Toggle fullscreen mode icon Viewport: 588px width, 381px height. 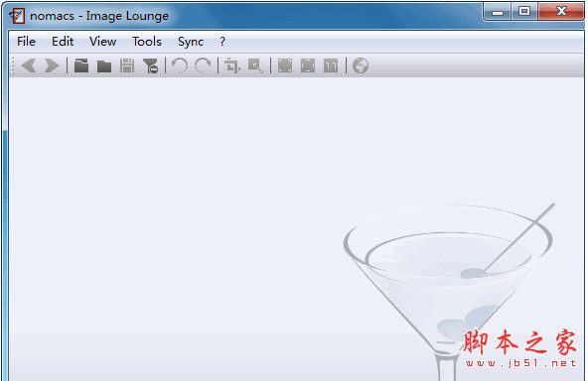click(285, 65)
